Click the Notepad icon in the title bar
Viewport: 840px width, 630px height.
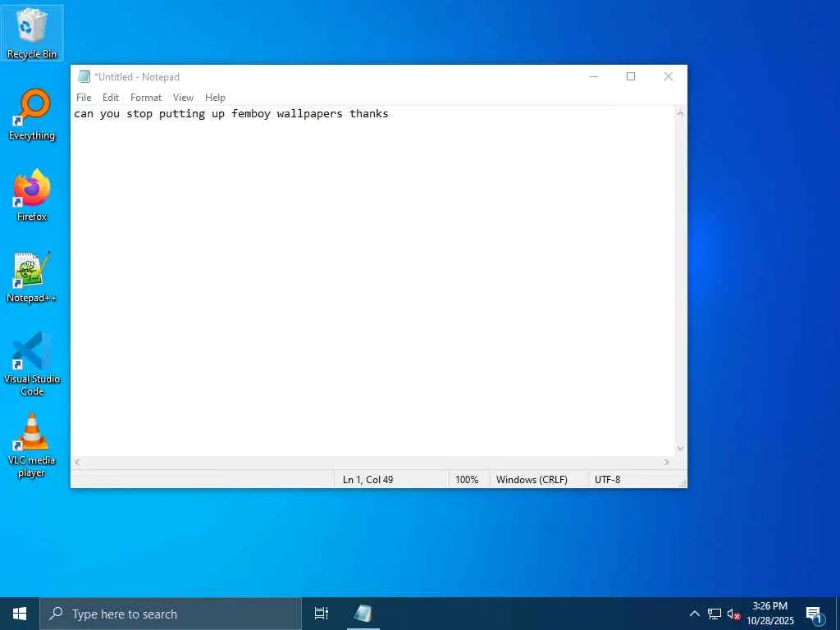84,76
